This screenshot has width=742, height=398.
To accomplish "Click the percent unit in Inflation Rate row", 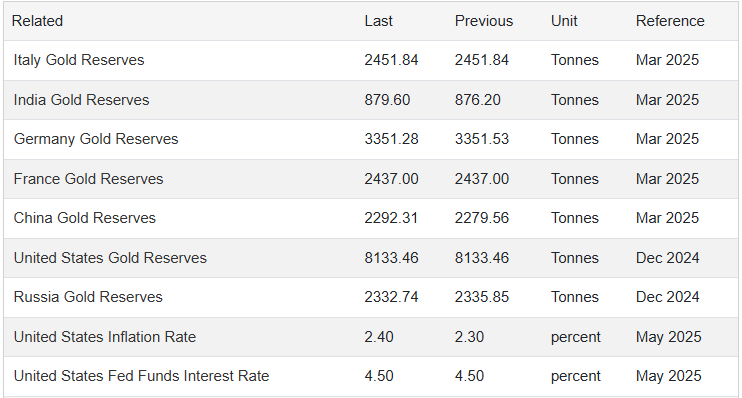I will (x=575, y=337).
